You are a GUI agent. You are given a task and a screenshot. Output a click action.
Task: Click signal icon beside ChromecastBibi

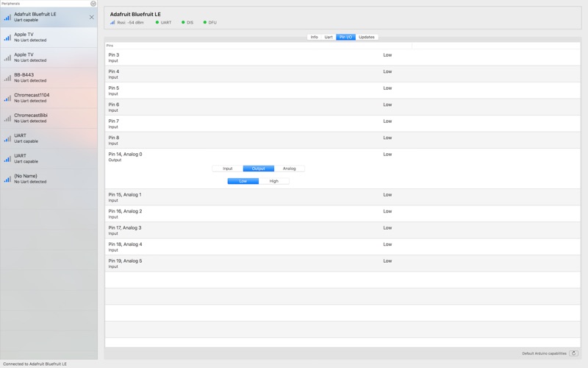pyautogui.click(x=7, y=118)
